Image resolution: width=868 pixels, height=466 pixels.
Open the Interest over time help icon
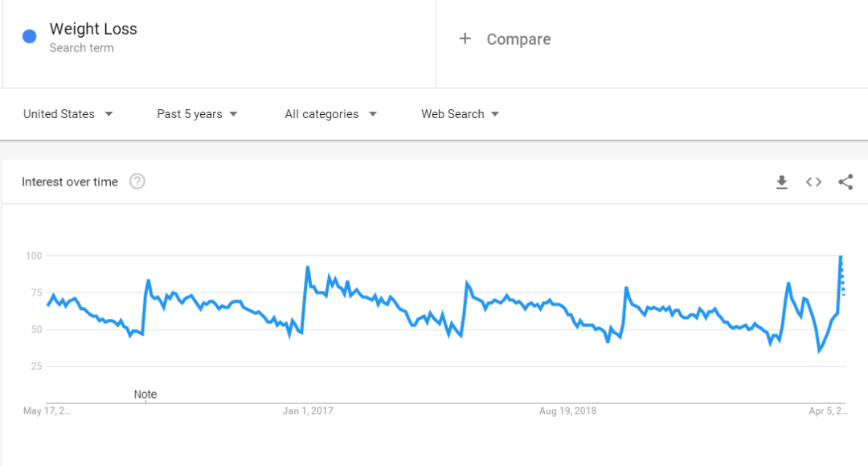coord(137,182)
